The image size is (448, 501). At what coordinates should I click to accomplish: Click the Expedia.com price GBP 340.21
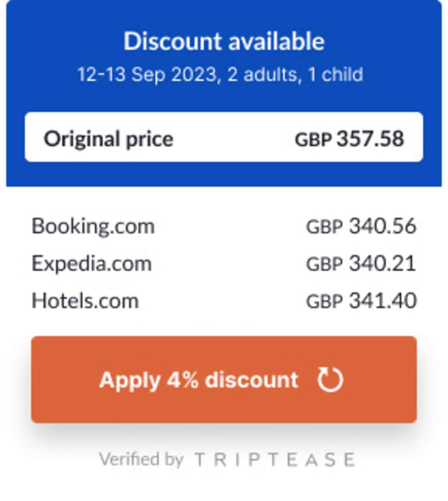[361, 264]
